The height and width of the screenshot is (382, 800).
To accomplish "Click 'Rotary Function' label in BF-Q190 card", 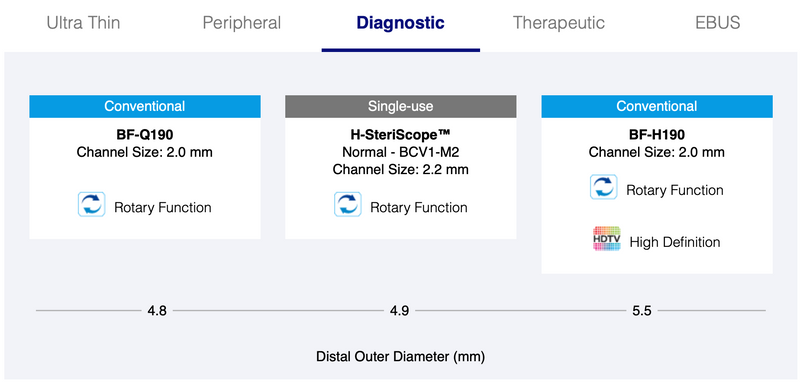I will tap(163, 208).
